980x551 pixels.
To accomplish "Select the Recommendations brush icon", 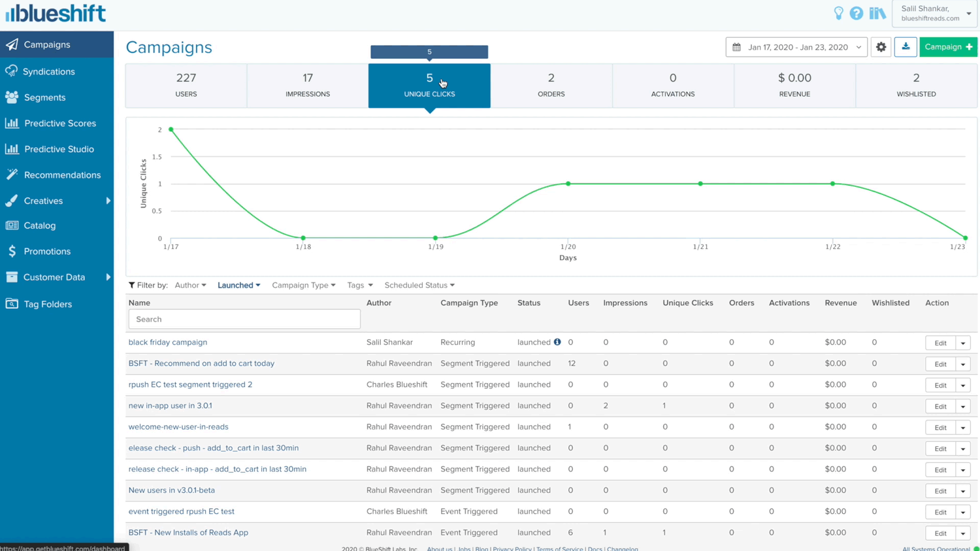I will [x=11, y=175].
